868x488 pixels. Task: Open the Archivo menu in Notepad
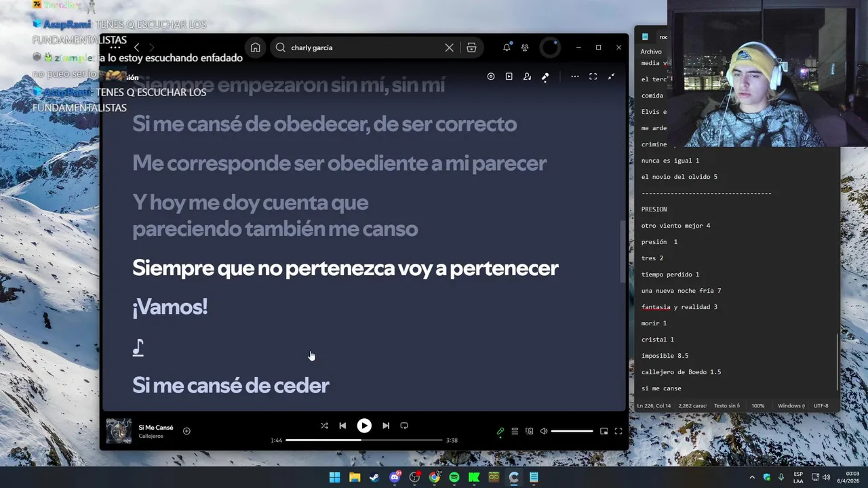click(x=651, y=52)
